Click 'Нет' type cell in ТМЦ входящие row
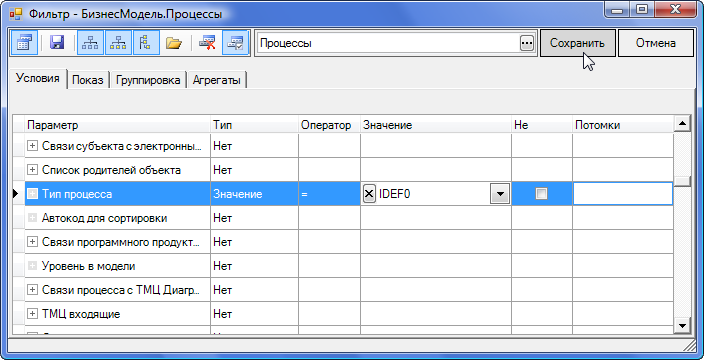 pos(255,314)
